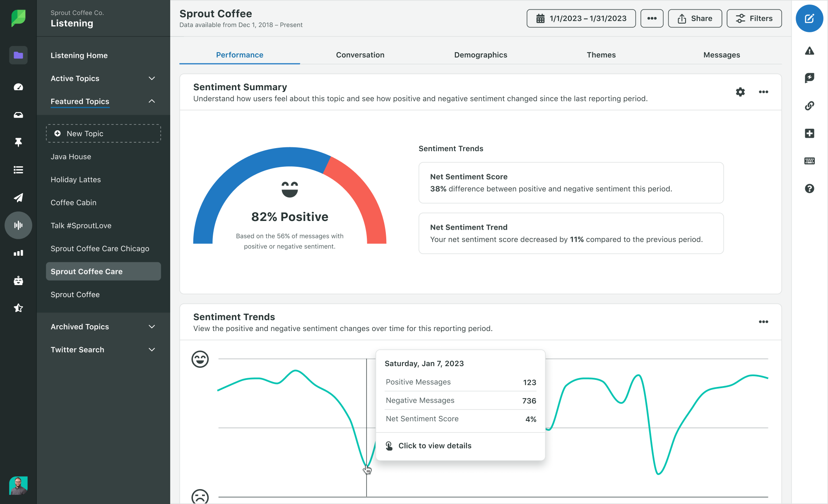Switch to the Conversation tab
The image size is (828, 504).
pos(360,54)
